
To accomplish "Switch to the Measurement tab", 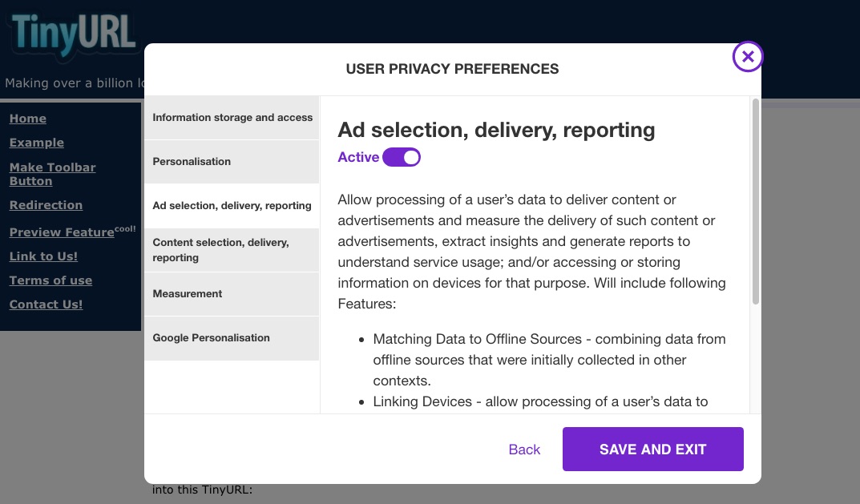I will [232, 294].
